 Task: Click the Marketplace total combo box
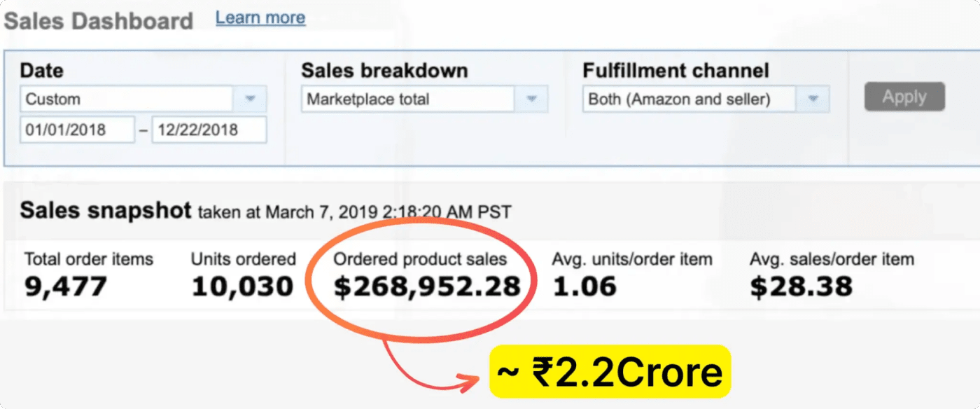(x=409, y=99)
